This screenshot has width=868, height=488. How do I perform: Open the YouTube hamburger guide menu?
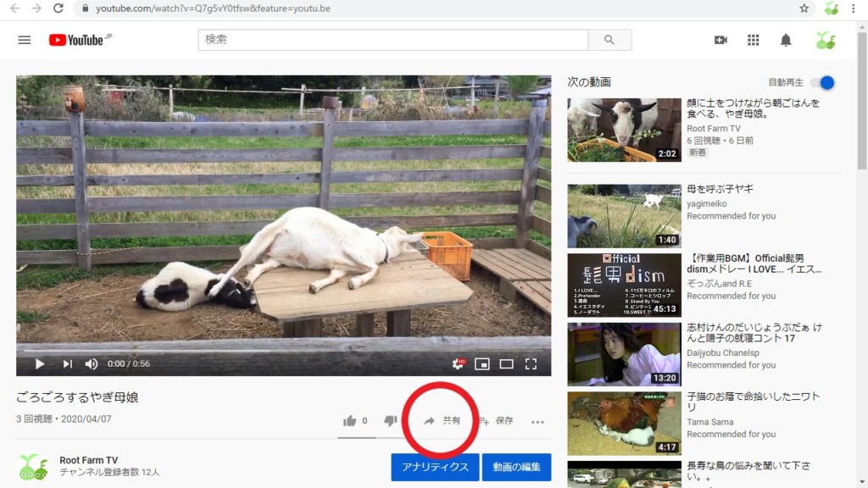point(25,40)
